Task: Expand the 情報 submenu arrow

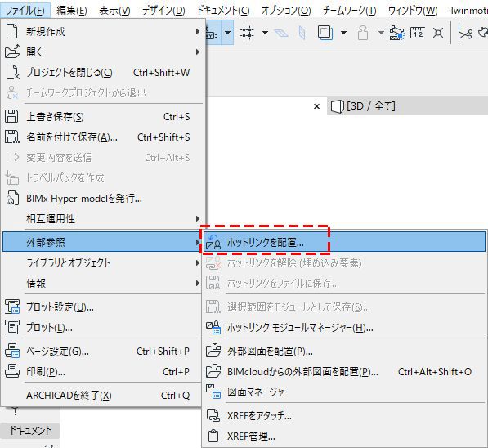Action: pyautogui.click(x=198, y=283)
